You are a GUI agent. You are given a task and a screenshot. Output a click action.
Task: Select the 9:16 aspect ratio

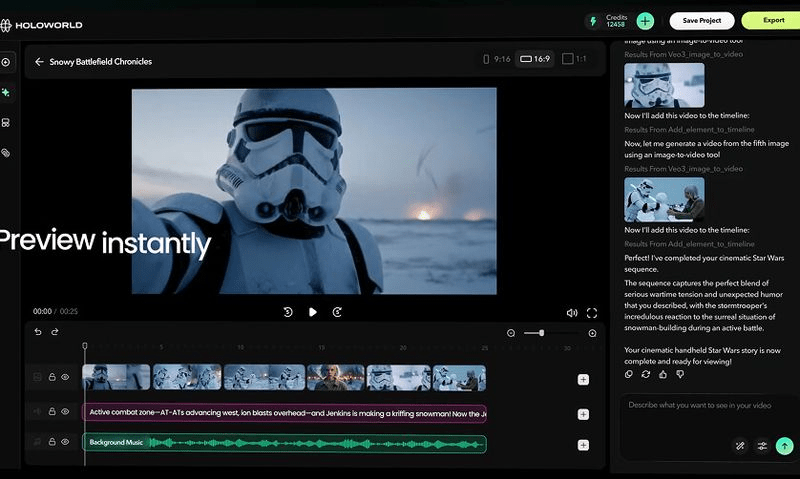coord(496,59)
